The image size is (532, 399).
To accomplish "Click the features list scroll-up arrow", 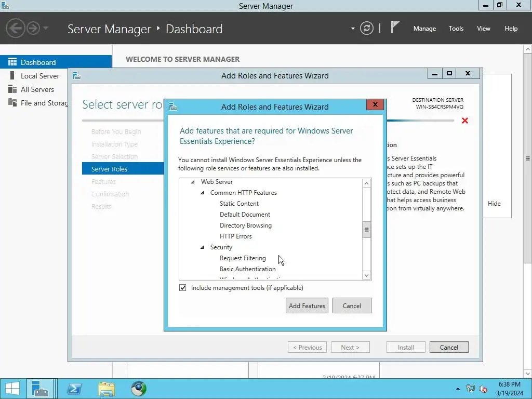I will point(366,183).
